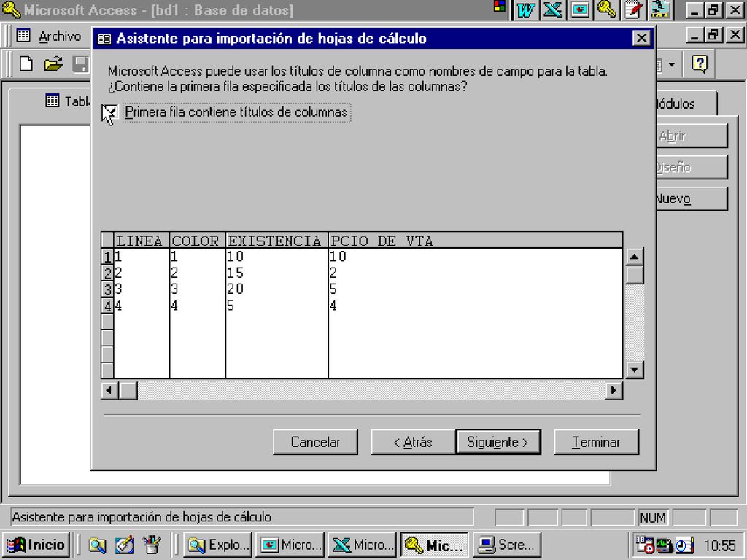
Task: Click the Open database folder icon
Action: [x=53, y=63]
